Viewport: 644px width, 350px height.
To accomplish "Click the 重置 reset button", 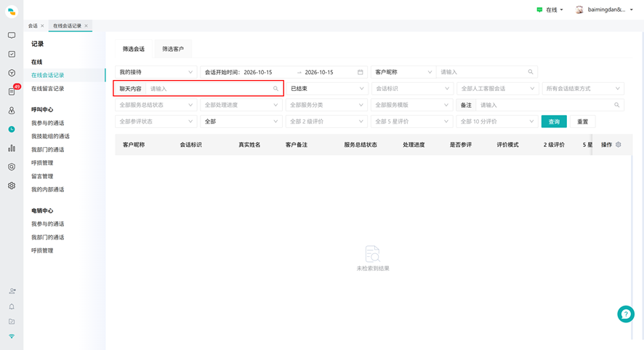I will 582,122.
